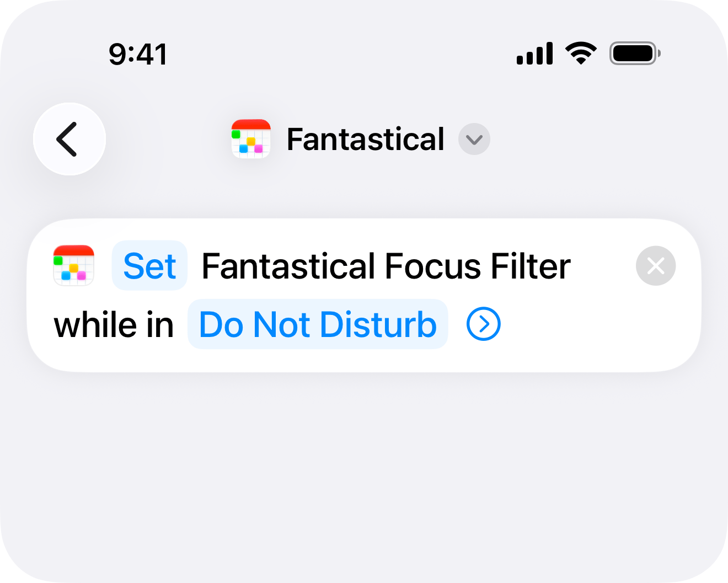Remove the action with the X button

[x=655, y=266]
